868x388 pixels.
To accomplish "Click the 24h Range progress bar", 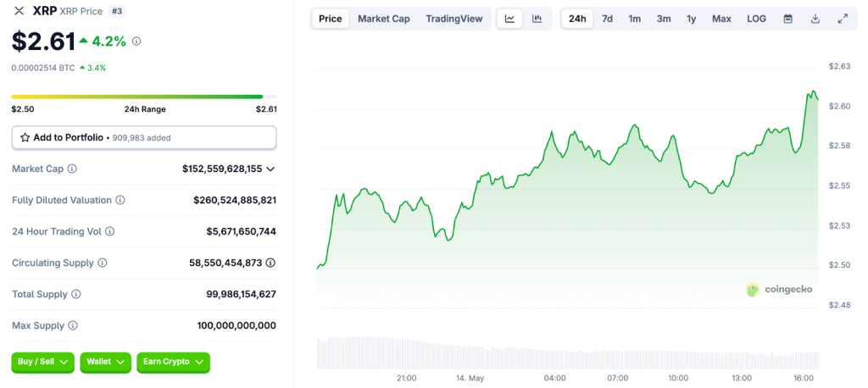I will coord(144,97).
